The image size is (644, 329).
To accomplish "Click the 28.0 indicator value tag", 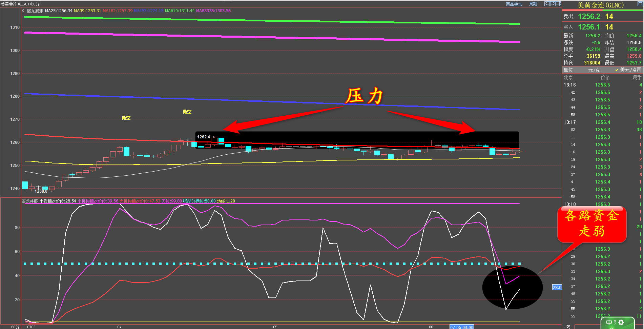I will 557,287.
